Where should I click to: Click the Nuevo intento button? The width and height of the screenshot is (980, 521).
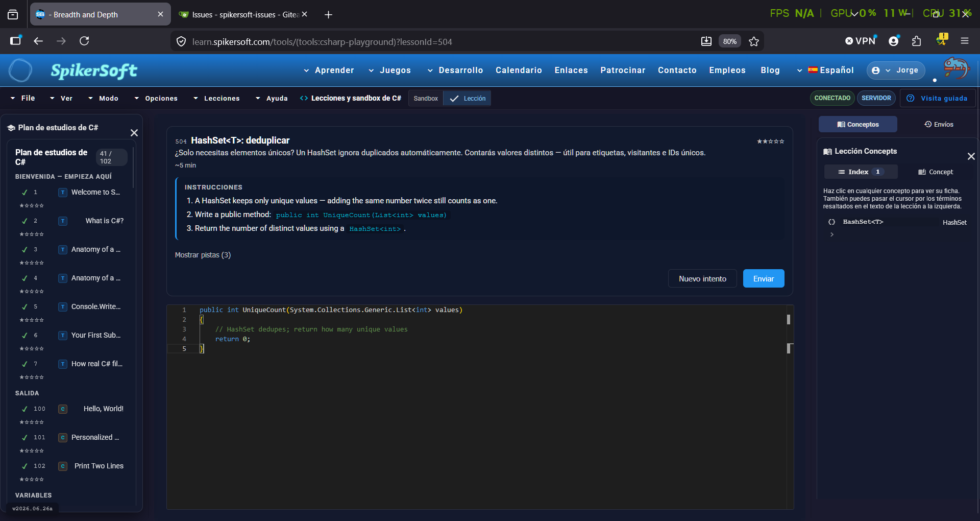tap(702, 278)
